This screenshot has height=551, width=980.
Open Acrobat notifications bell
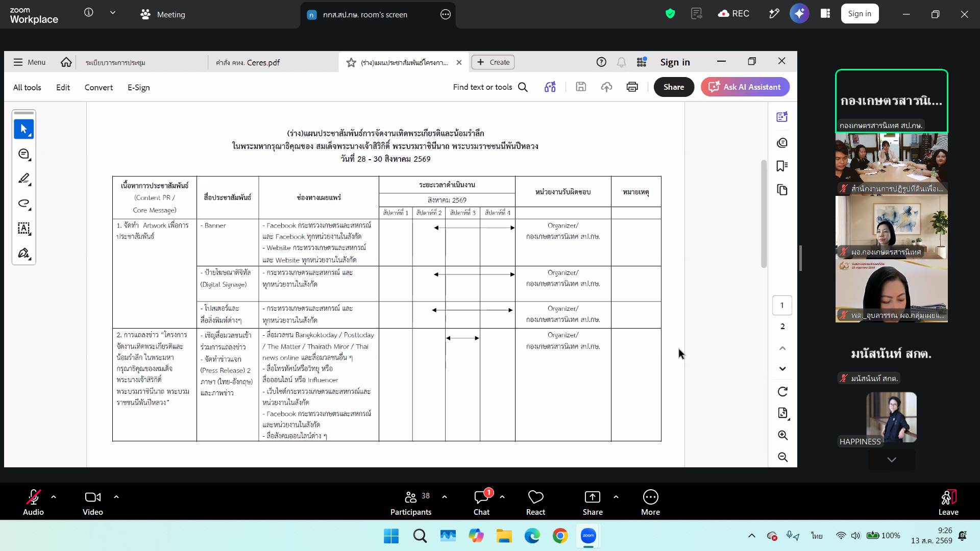click(x=621, y=62)
